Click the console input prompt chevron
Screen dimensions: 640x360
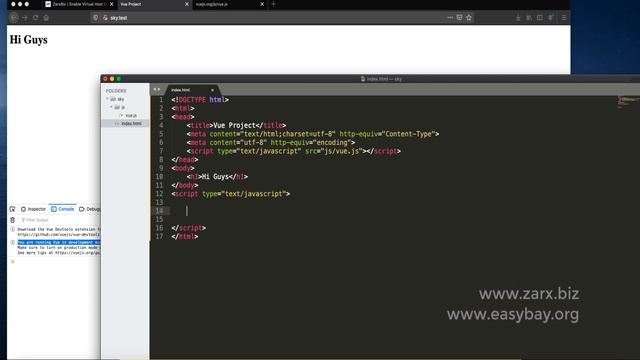point(13,262)
